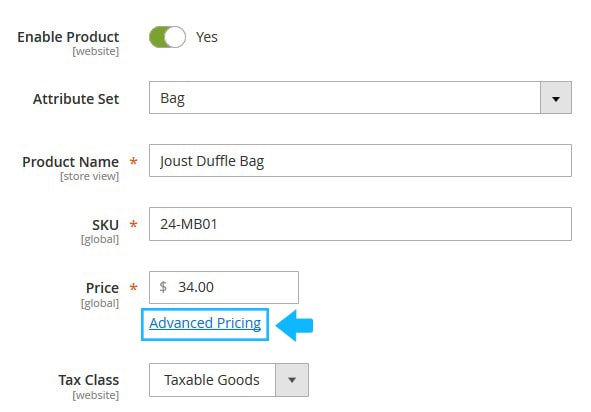Screen dimensions: 591x412
Task: Click the Product Name input field
Action: tap(360, 161)
